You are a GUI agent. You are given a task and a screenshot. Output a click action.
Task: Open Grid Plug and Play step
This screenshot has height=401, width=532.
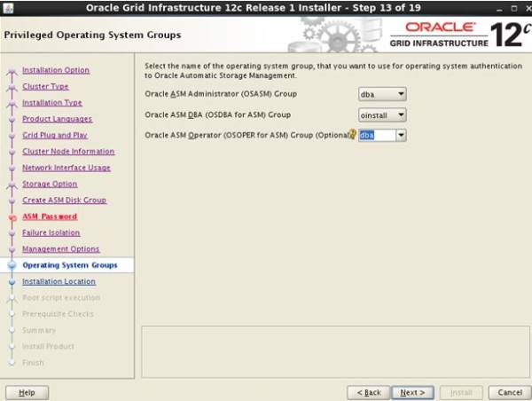coord(55,135)
